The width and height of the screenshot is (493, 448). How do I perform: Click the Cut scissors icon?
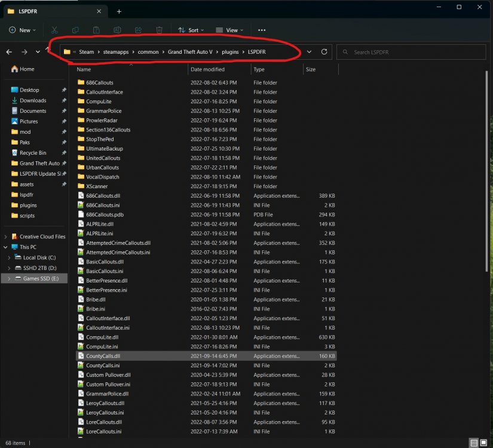coord(54,30)
